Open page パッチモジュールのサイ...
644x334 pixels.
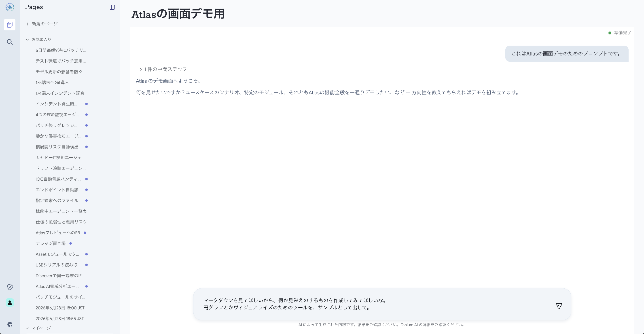point(61,297)
